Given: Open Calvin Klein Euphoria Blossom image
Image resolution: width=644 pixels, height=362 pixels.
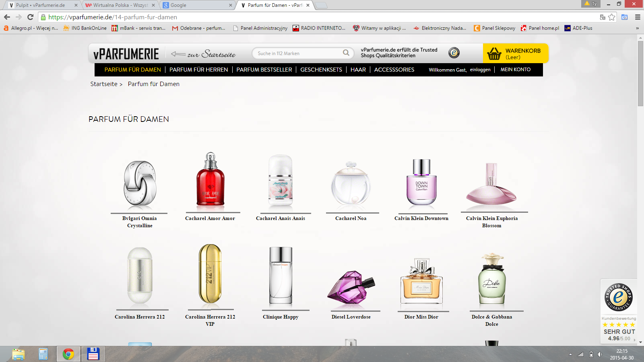Looking at the screenshot, I should click(x=491, y=185).
